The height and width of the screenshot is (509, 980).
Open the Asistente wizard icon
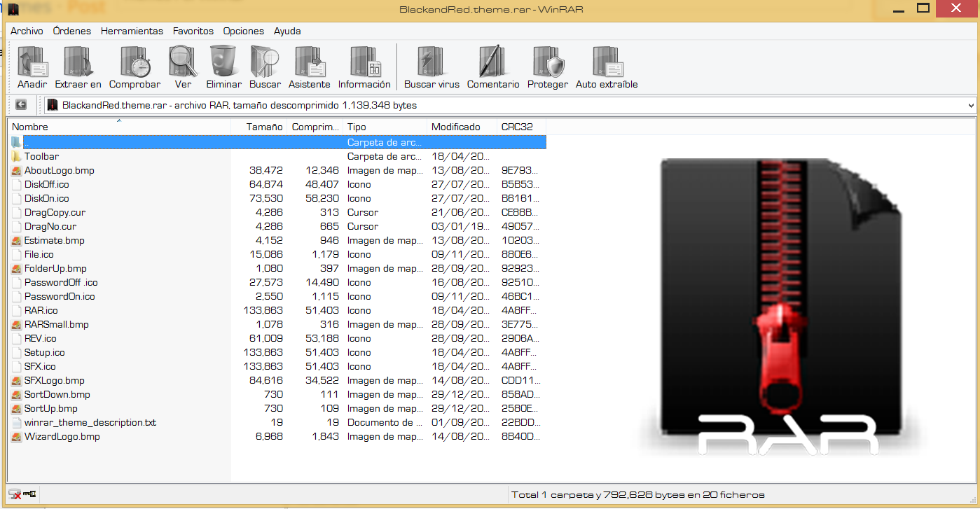click(309, 62)
